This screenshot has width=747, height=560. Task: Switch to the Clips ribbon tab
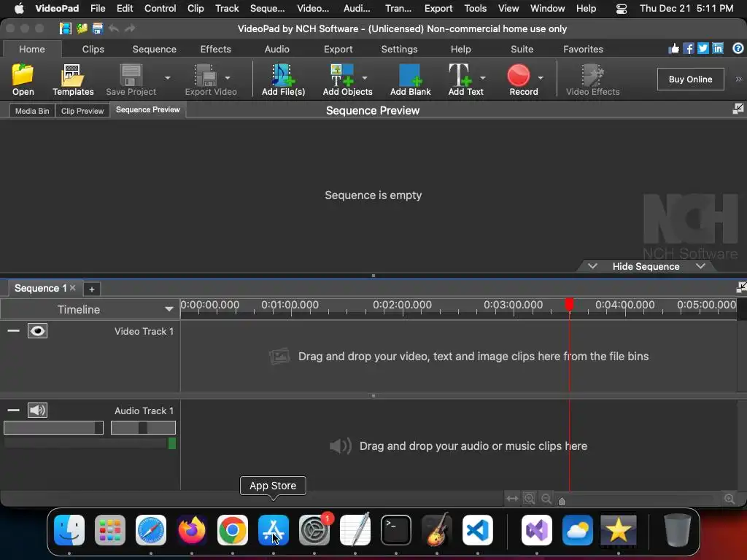tap(93, 49)
